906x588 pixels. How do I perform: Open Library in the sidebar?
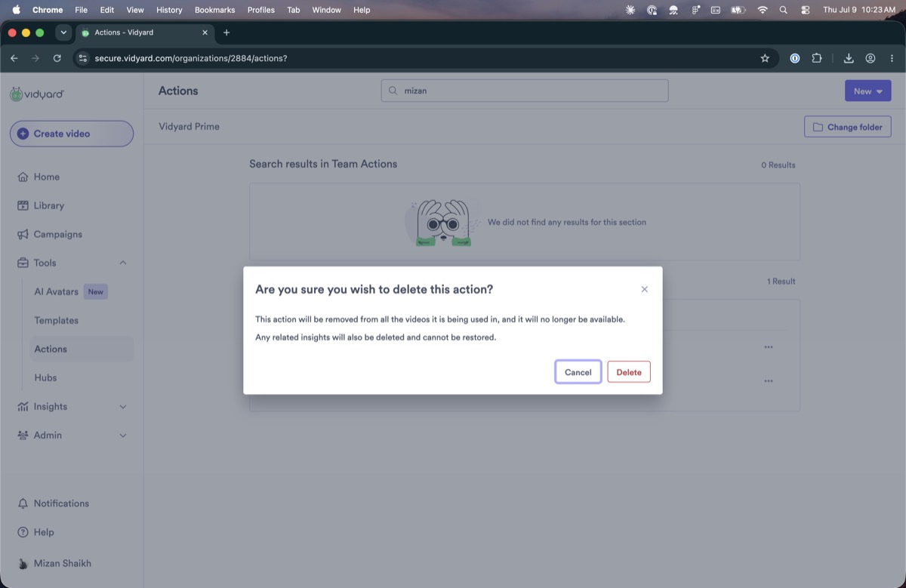pos(49,205)
